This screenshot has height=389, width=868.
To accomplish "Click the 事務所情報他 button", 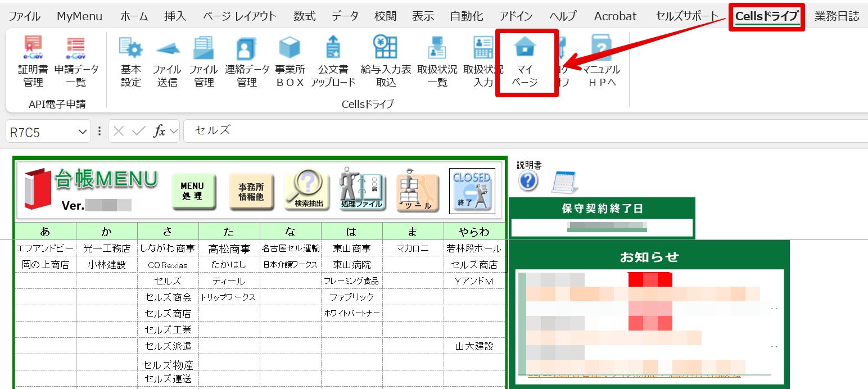I will (x=251, y=191).
